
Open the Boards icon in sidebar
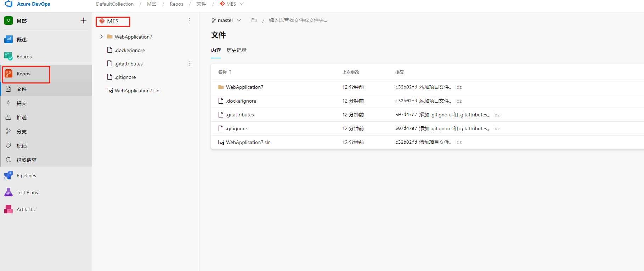click(9, 57)
